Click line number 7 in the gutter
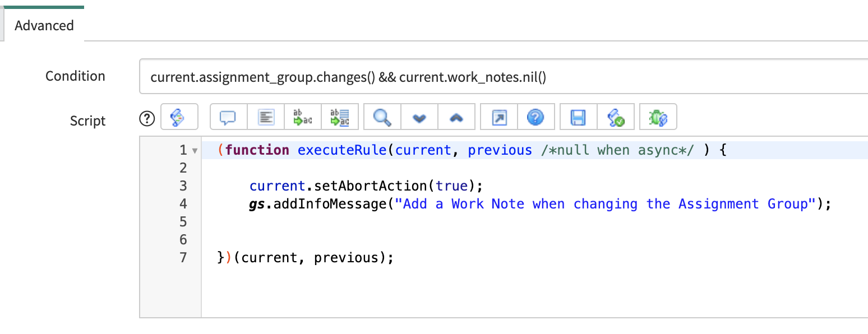The image size is (868, 334). point(183,258)
